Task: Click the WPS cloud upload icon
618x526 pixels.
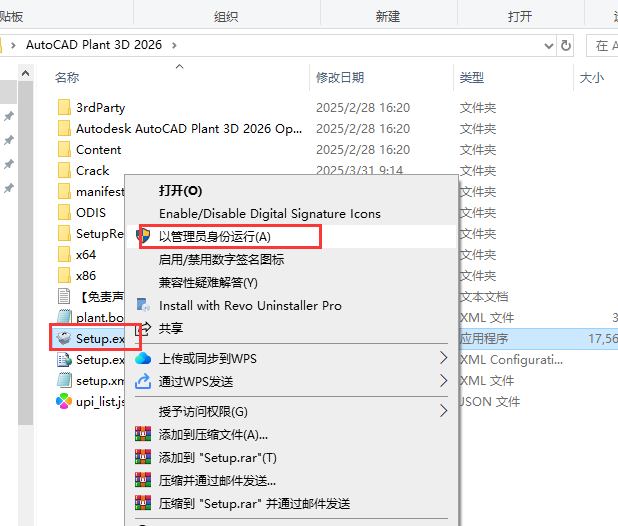Action: pyautogui.click(x=143, y=359)
